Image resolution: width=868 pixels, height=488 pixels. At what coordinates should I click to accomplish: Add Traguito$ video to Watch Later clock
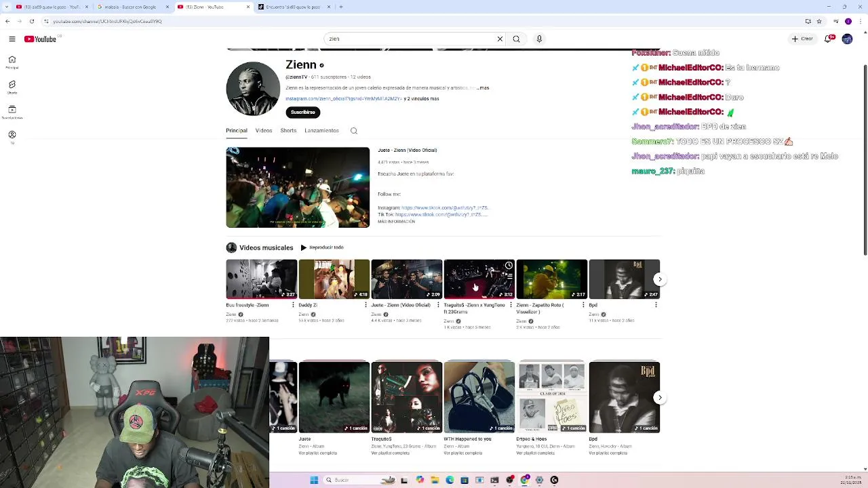(x=509, y=266)
